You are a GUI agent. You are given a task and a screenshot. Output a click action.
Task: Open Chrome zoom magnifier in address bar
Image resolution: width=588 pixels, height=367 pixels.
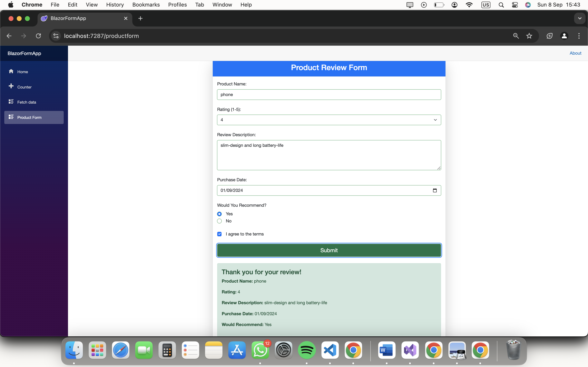coord(516,36)
